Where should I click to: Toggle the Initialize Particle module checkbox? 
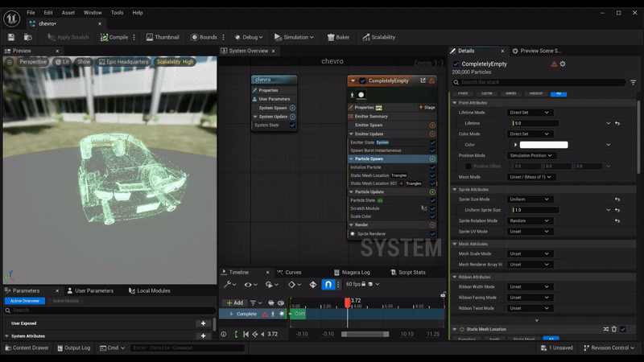tap(432, 167)
